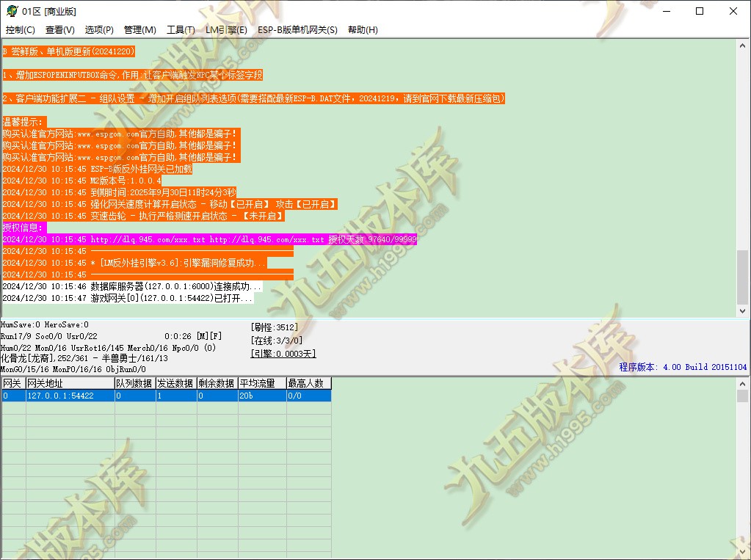Click the 队列数据 column header
The height and width of the screenshot is (560, 751).
pos(135,383)
